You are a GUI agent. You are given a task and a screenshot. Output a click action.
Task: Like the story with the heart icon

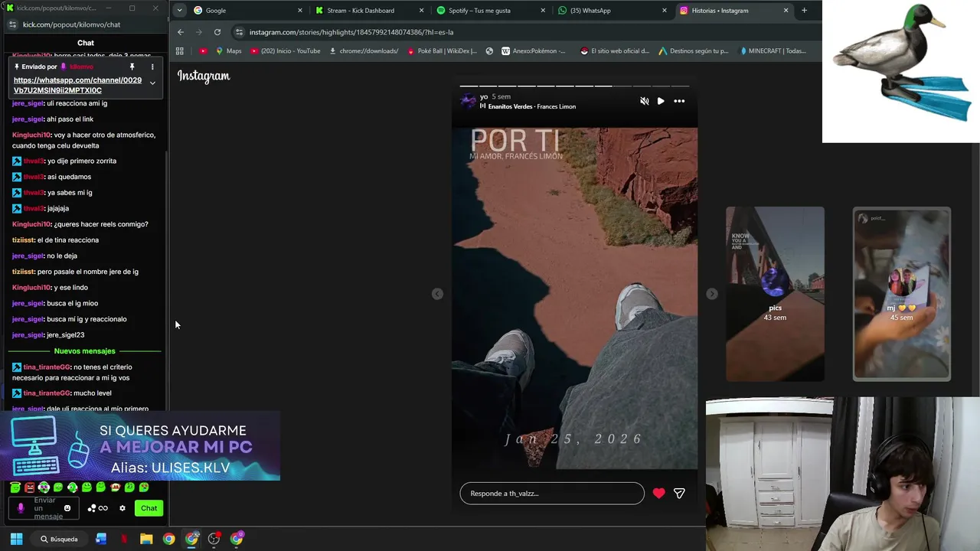(659, 494)
